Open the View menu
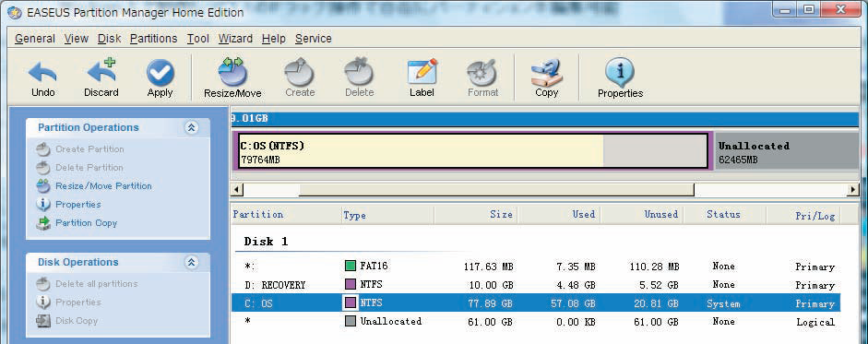 tap(77, 39)
